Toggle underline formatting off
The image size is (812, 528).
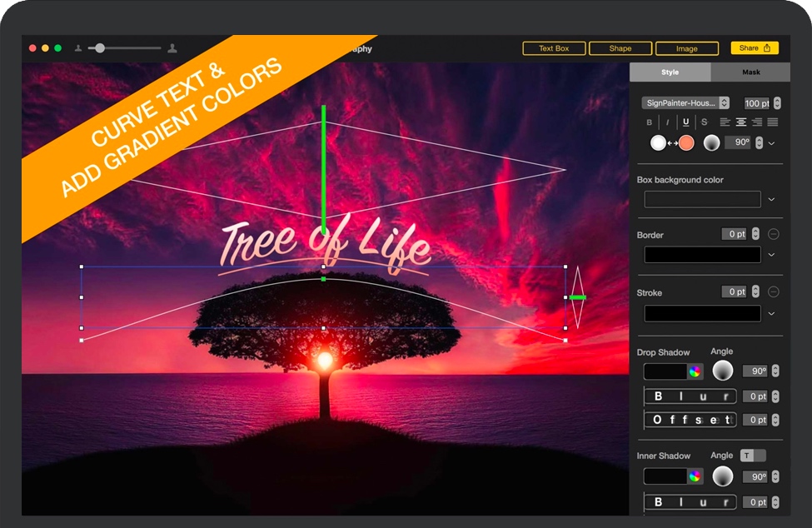pyautogui.click(x=686, y=122)
